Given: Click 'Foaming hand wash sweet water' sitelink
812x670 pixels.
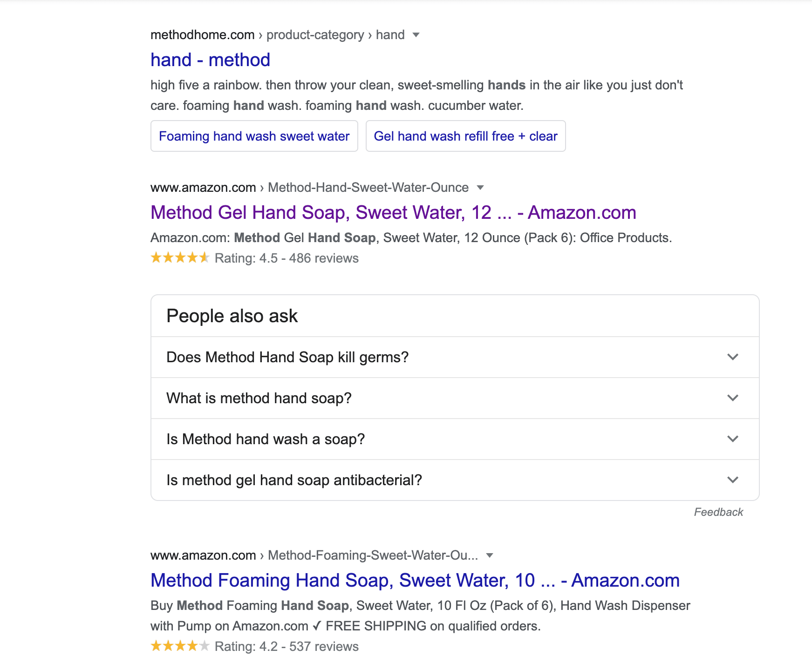Looking at the screenshot, I should click(254, 136).
